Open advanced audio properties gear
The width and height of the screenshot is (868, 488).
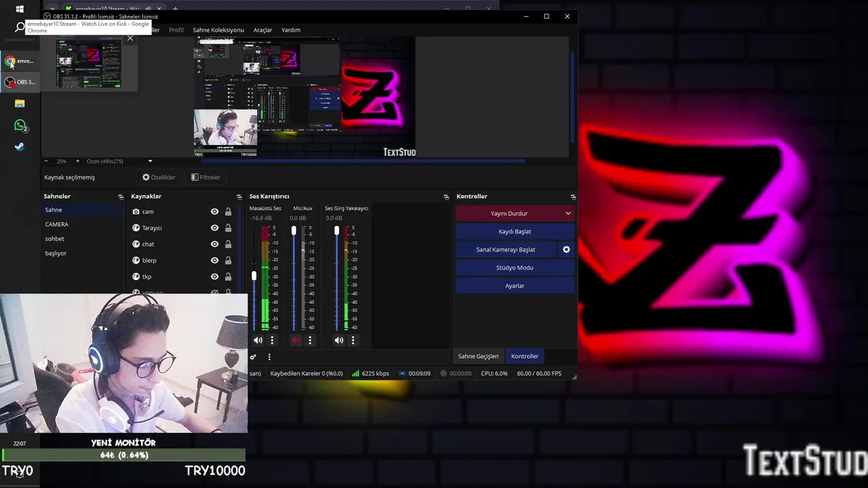point(253,357)
